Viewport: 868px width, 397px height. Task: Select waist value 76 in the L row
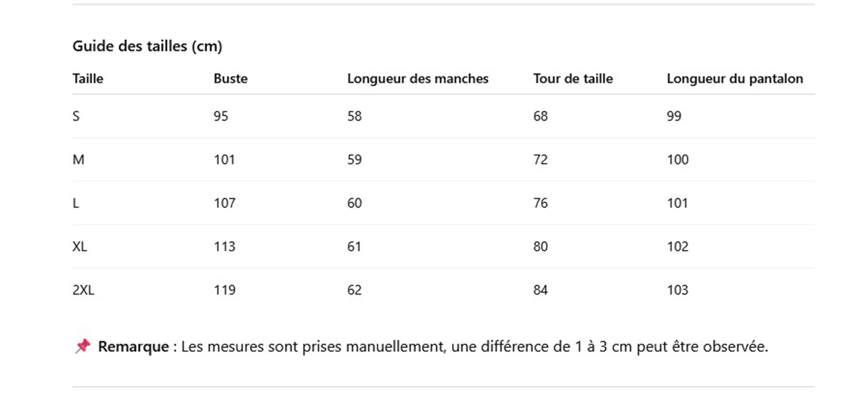pos(541,203)
